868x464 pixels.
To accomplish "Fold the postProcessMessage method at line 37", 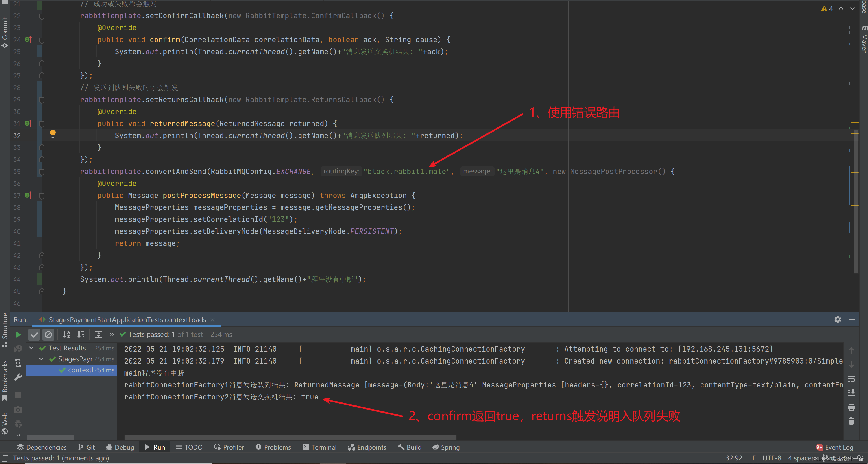I will click(42, 196).
